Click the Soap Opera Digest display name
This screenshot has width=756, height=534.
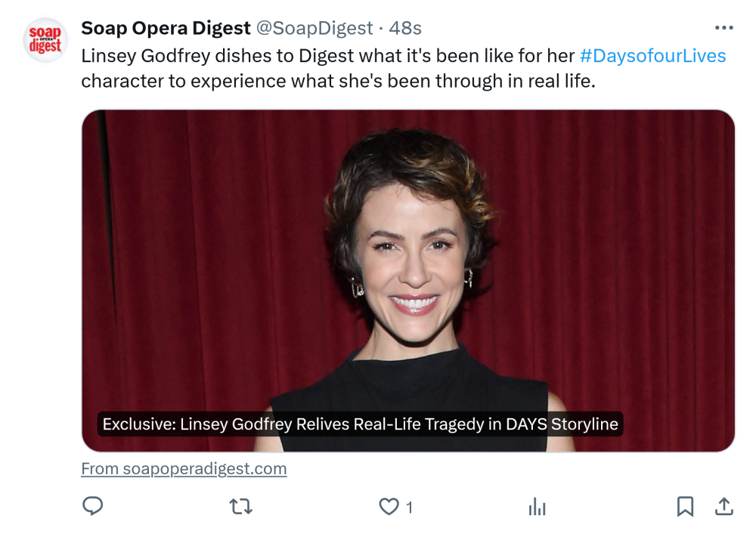[x=166, y=28]
